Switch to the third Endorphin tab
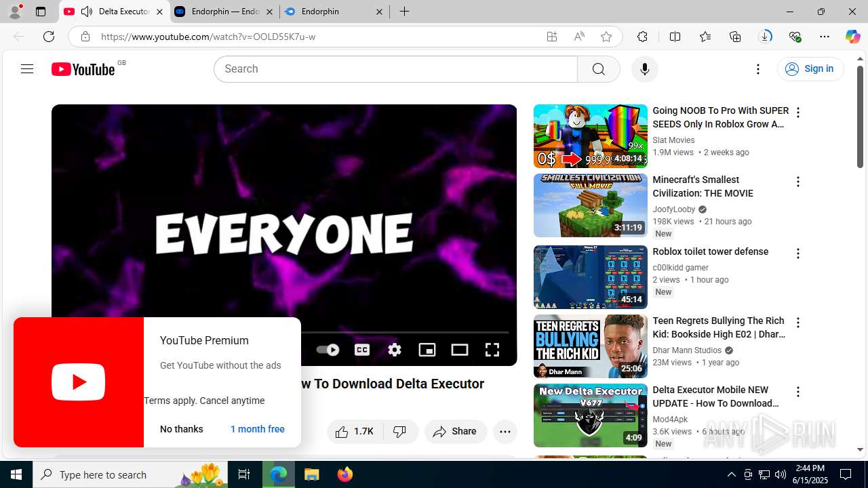 coord(334,12)
